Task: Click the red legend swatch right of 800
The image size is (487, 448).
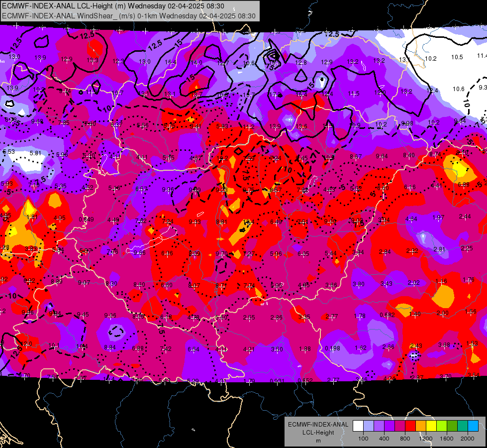Action: [x=410, y=426]
